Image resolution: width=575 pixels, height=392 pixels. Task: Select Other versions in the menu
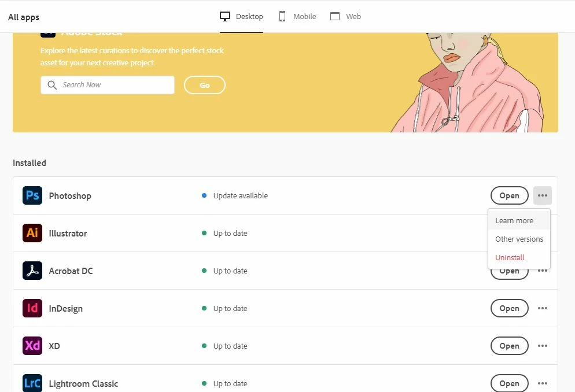click(519, 239)
